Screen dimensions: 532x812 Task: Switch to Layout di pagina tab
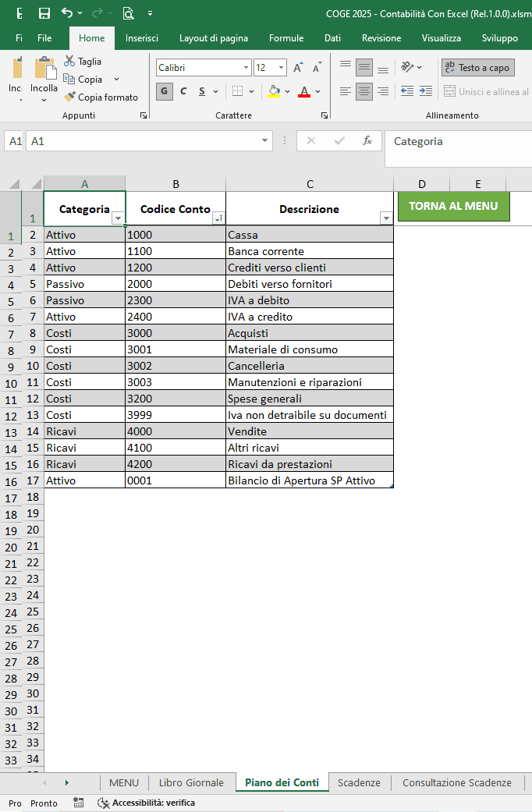pyautogui.click(x=214, y=37)
